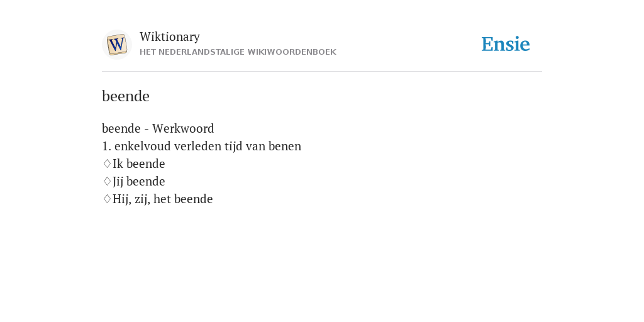Click the definition 'enkelvoud verleden tijd van benen'
The image size is (644, 322).
click(x=208, y=146)
